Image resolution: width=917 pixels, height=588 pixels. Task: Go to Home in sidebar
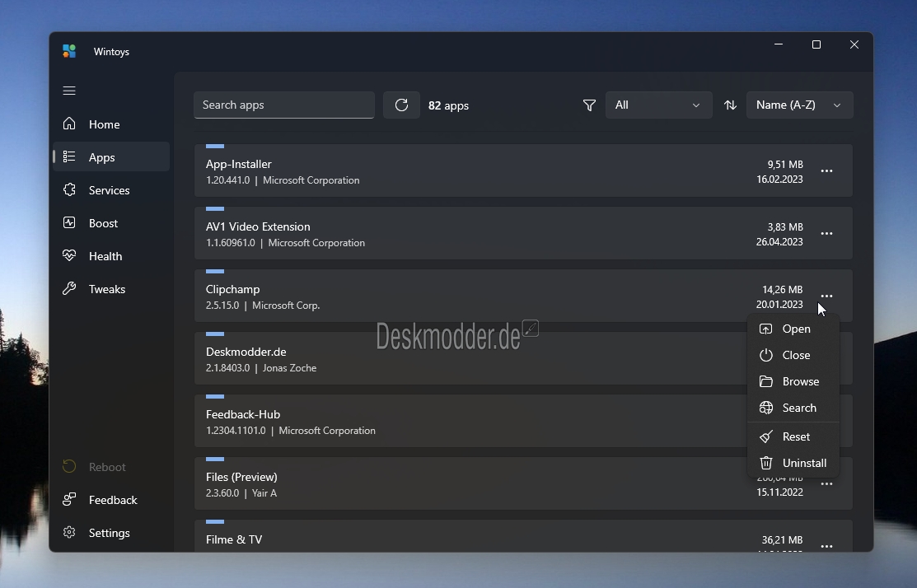tap(111, 124)
